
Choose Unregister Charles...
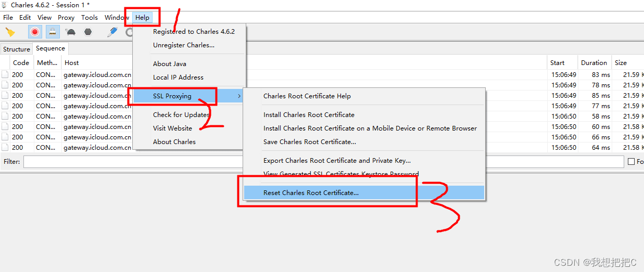184,45
